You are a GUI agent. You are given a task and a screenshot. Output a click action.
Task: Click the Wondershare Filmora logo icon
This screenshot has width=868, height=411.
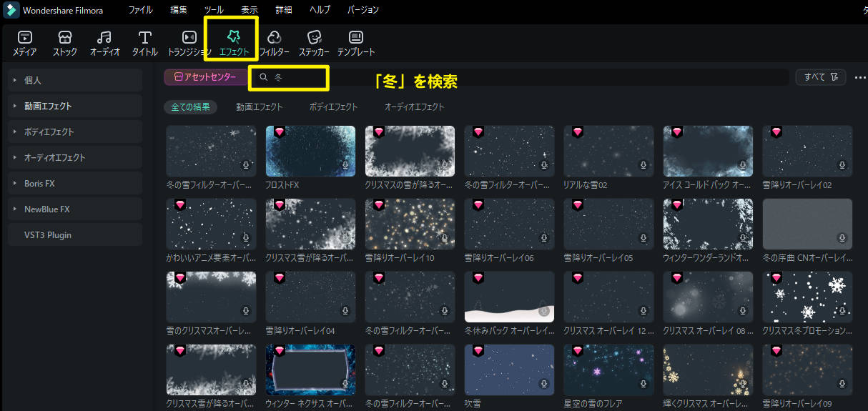pyautogui.click(x=11, y=10)
